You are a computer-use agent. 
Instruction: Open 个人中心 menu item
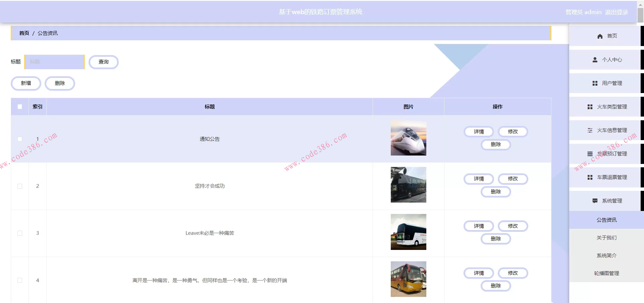point(606,60)
